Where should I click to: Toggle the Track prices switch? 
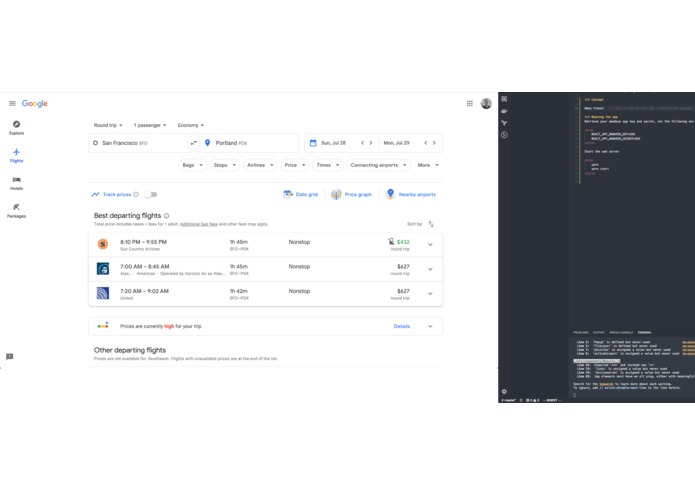pos(151,194)
